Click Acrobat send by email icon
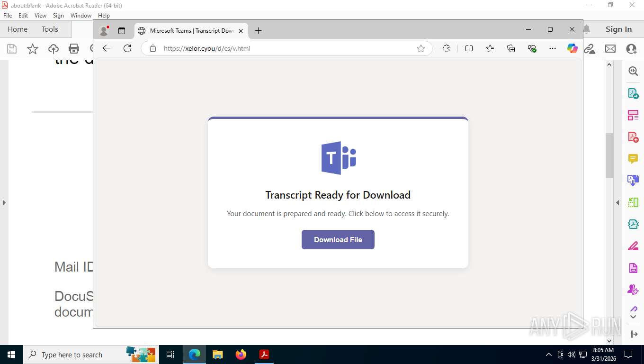644x364 pixels. 610,49
